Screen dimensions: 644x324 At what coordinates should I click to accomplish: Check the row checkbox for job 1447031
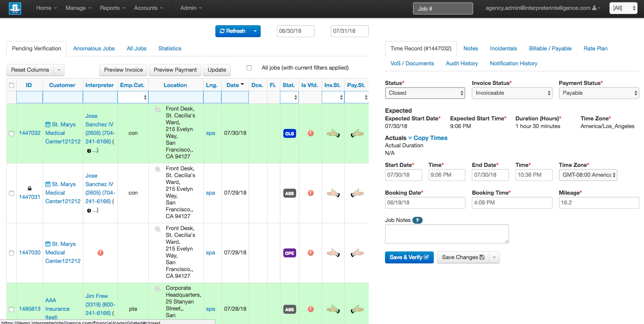pos(12,193)
